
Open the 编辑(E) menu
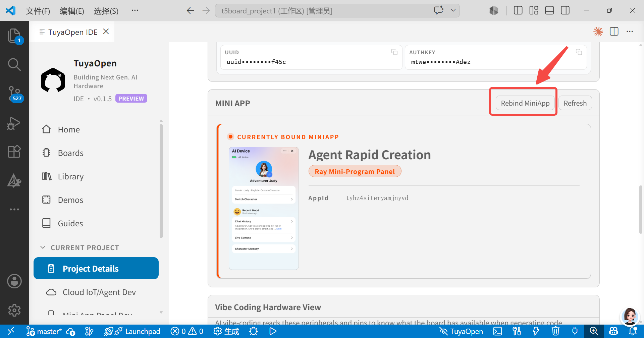coord(72,11)
